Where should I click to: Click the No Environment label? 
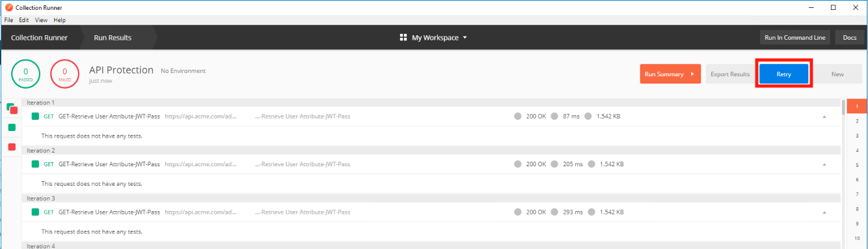(183, 70)
